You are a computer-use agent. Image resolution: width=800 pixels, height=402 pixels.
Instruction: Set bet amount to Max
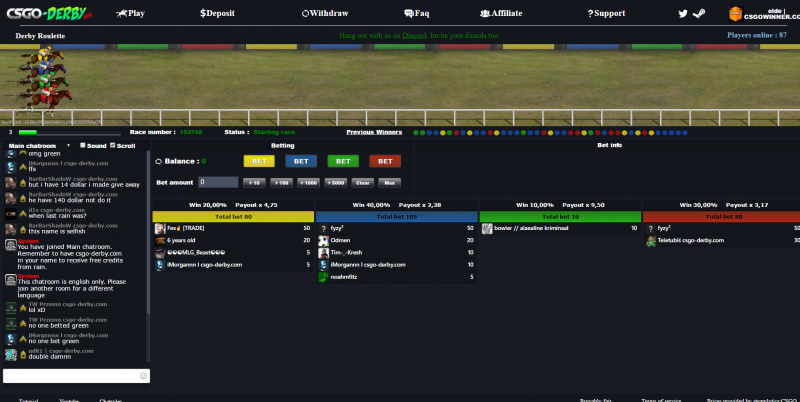390,183
